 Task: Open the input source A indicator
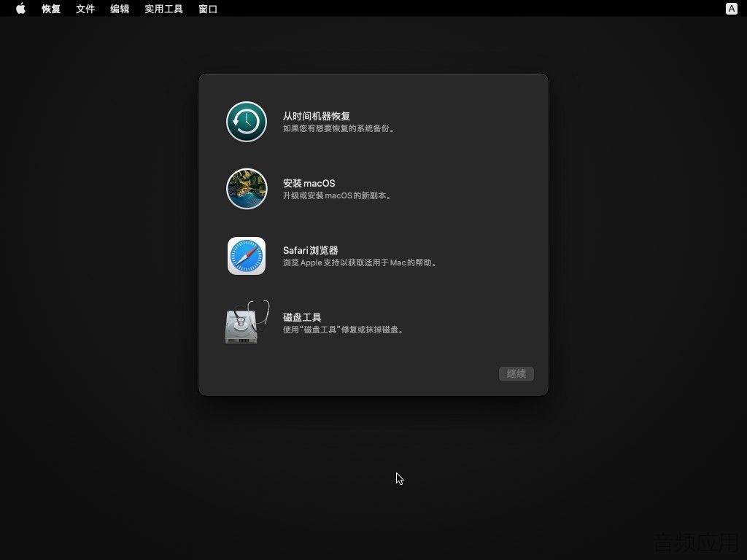coord(731,9)
